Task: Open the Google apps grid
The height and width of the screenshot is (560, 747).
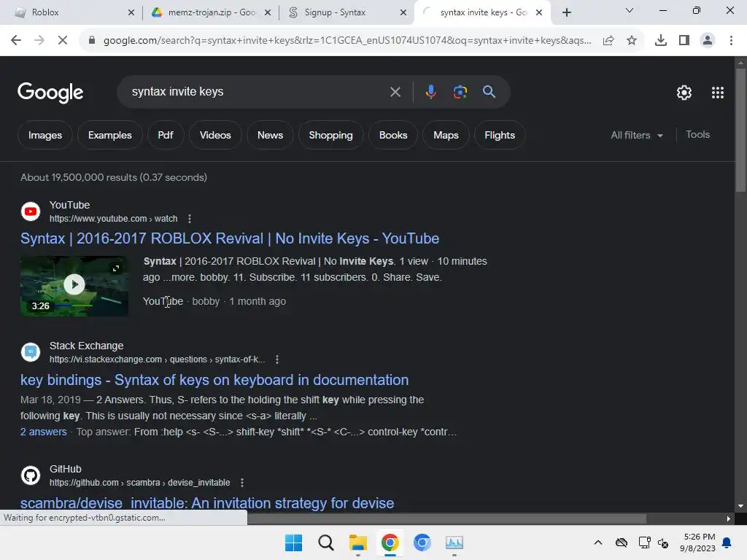Action: coord(718,93)
